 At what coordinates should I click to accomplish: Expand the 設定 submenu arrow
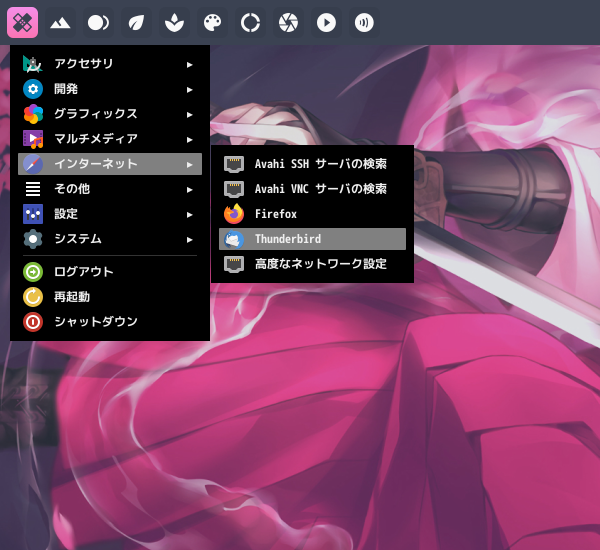pos(189,215)
